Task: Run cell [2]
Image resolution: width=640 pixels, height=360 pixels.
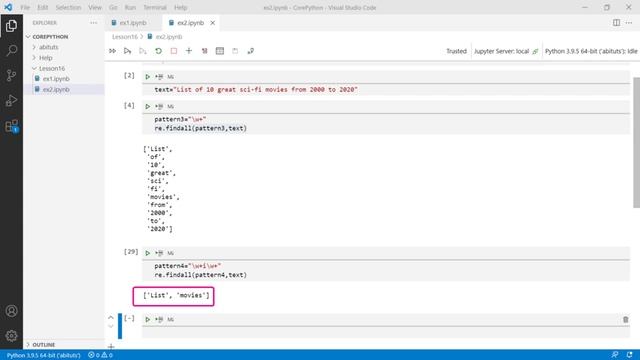Action: pyautogui.click(x=148, y=77)
